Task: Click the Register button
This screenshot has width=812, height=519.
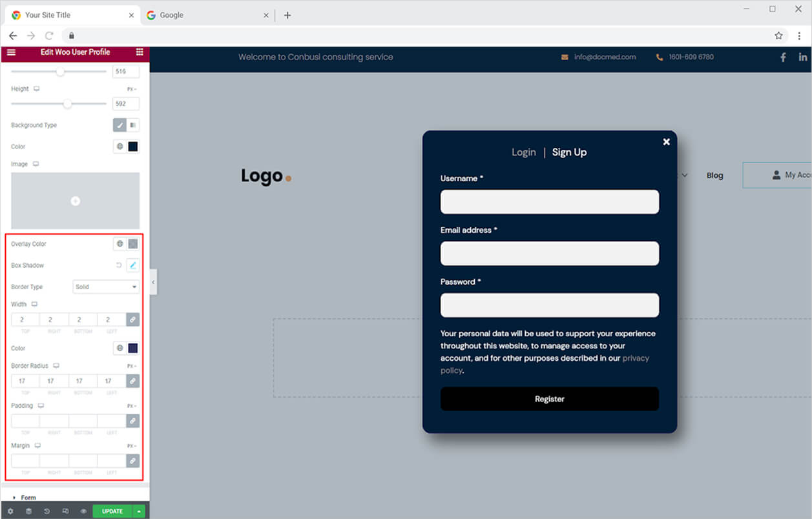Action: [x=550, y=399]
